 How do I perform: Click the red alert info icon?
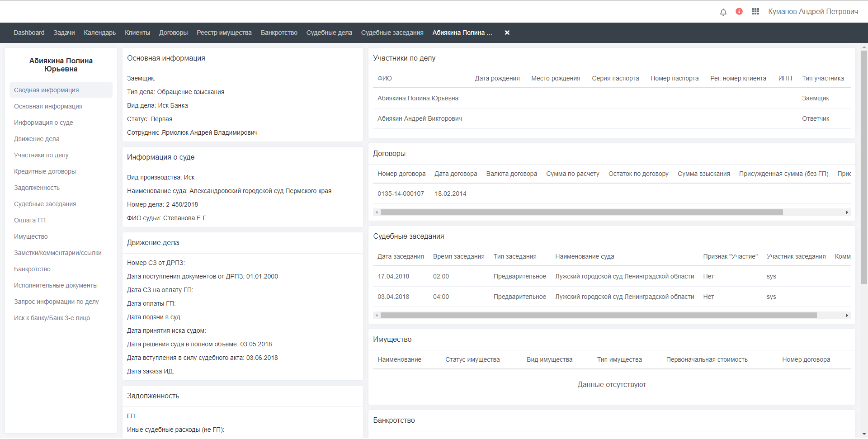tap(739, 11)
